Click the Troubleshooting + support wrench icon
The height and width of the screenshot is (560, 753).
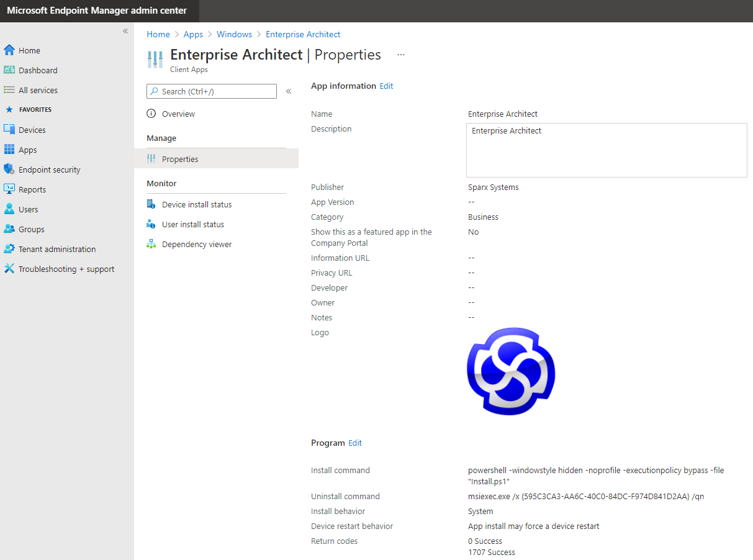[x=9, y=269]
